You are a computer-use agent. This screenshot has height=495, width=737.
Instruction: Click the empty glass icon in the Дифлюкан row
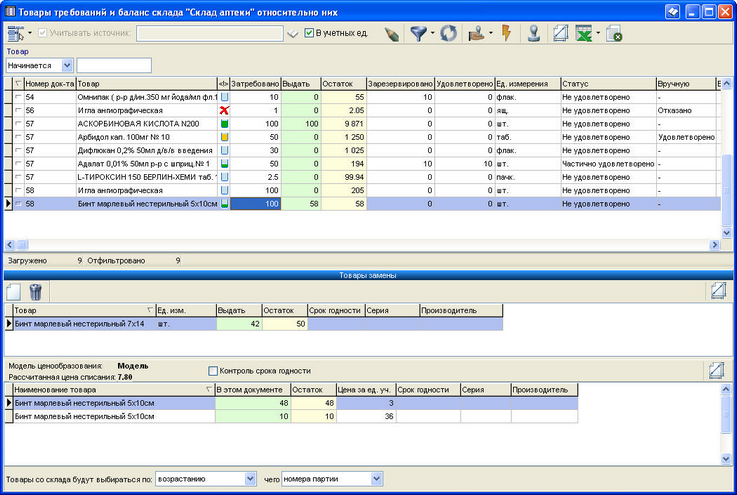(x=224, y=150)
